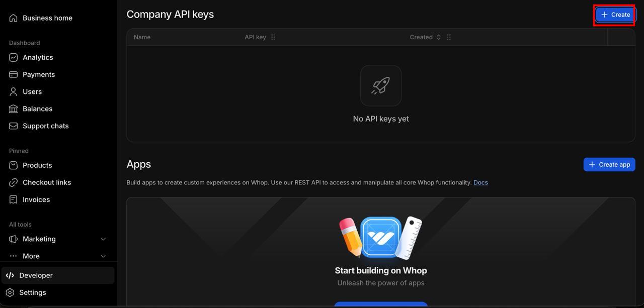Image resolution: width=644 pixels, height=308 pixels.
Task: Expand the More section chevron
Action: coord(103,256)
